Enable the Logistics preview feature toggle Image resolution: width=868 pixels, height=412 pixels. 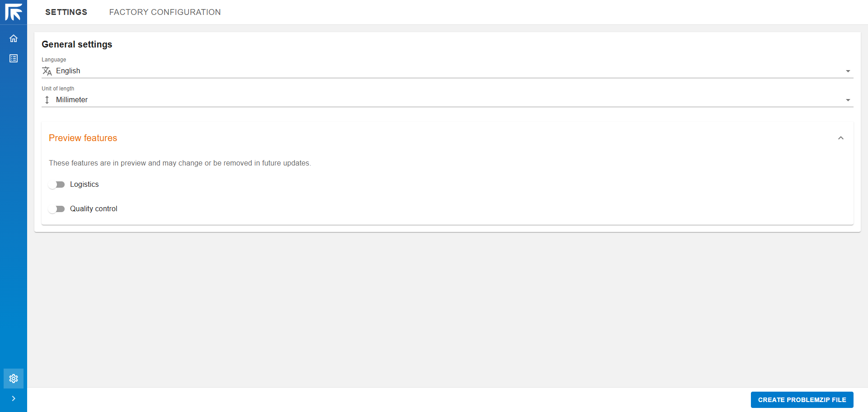[x=57, y=185]
